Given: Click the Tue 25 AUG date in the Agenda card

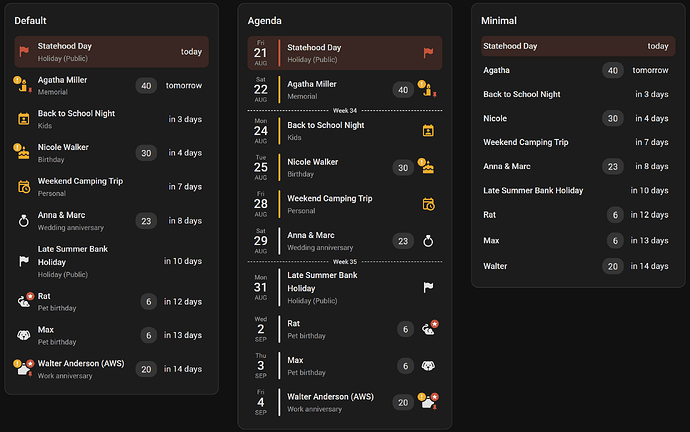Looking at the screenshot, I should (261, 168).
